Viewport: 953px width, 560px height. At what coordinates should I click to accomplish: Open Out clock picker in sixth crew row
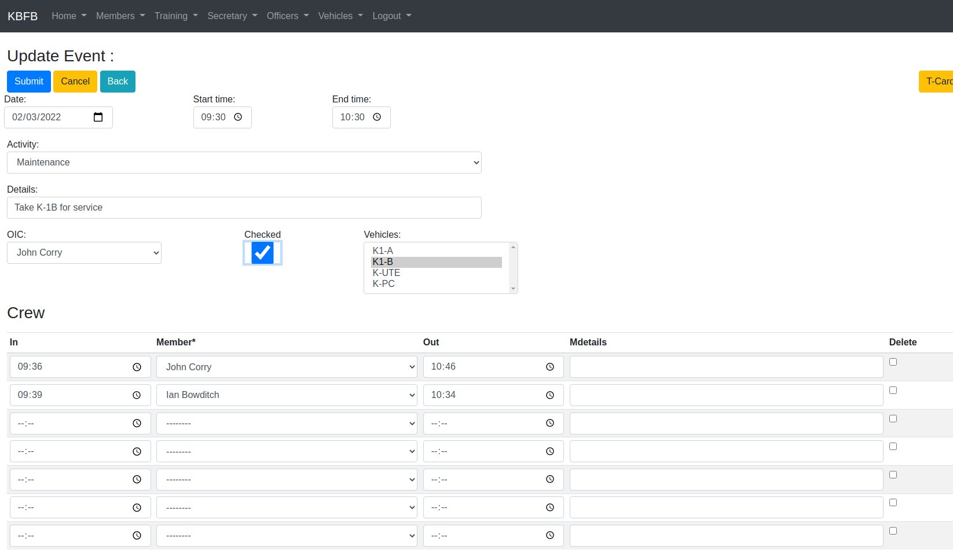click(550, 508)
